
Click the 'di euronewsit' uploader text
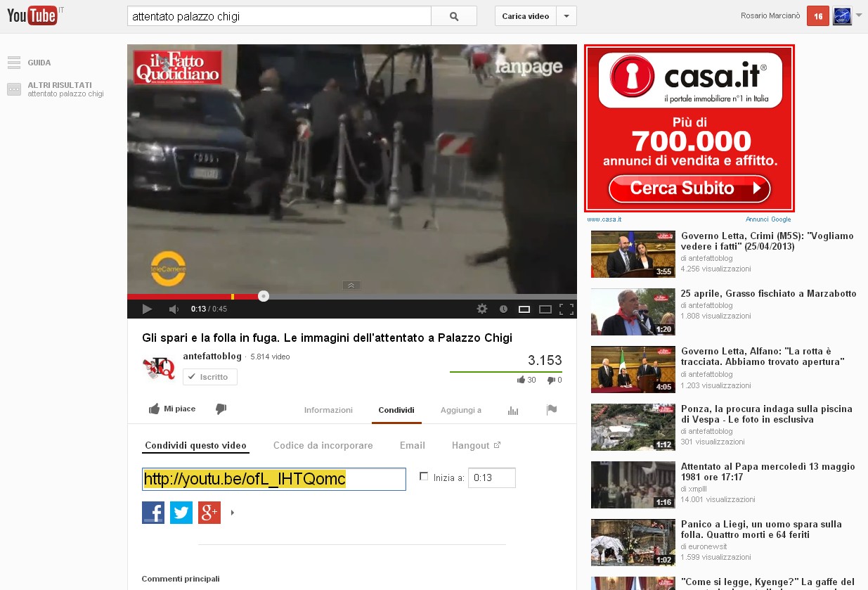pos(704,546)
